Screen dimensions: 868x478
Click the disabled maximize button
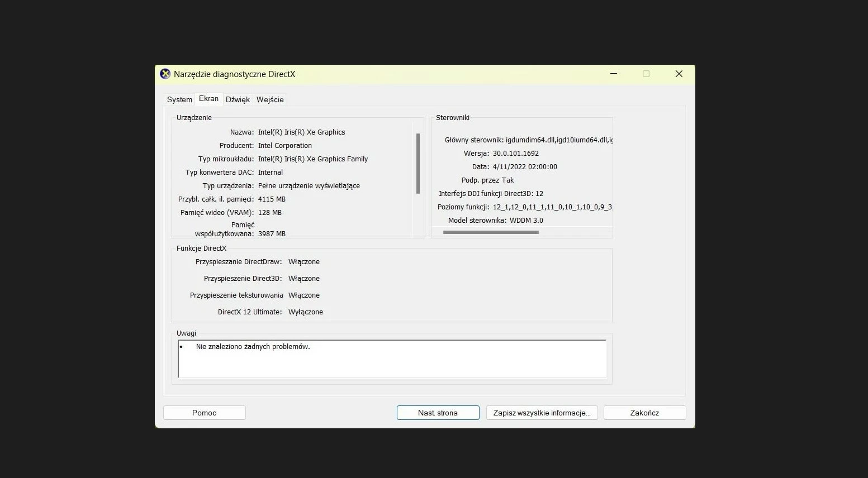coord(646,74)
